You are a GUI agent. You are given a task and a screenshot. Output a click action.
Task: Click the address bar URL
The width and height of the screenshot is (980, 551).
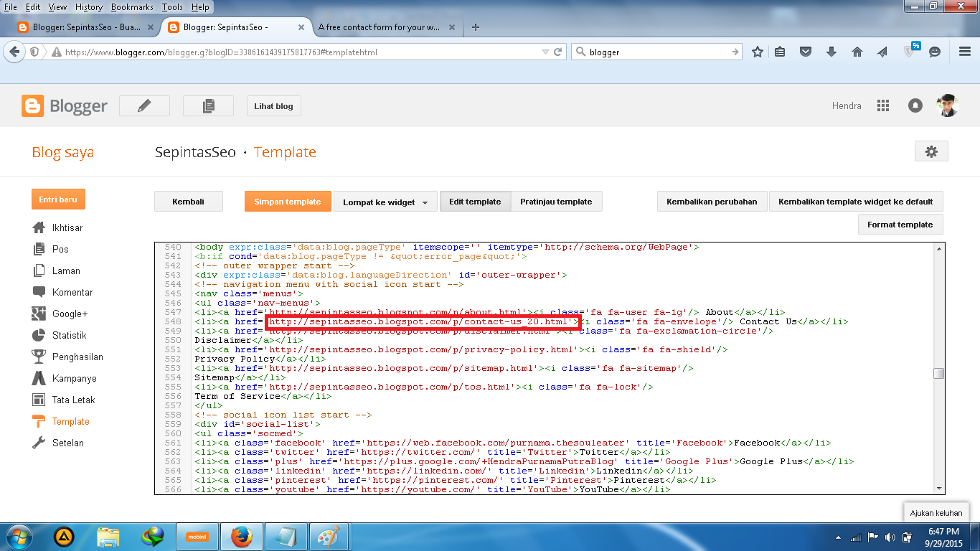pos(221,52)
